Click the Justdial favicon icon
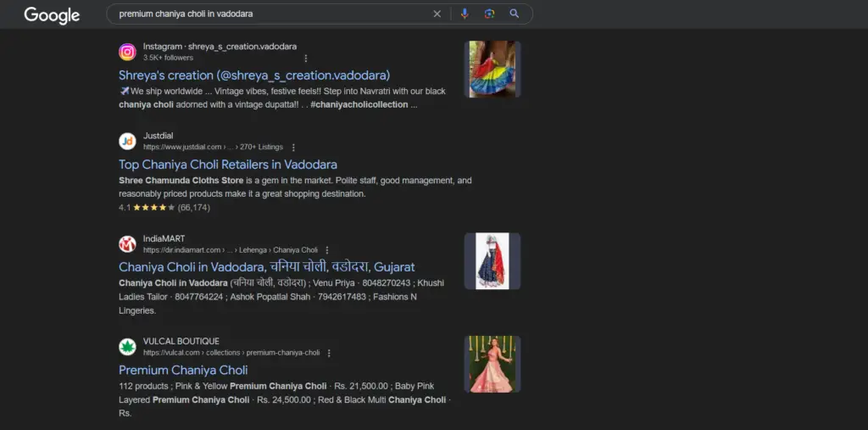Image resolution: width=868 pixels, height=430 pixels. tap(127, 141)
